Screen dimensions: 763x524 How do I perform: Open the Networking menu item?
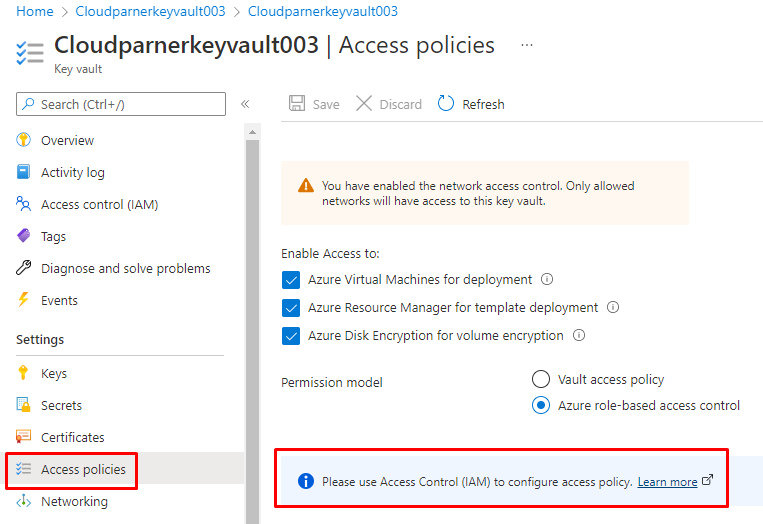tap(74, 501)
